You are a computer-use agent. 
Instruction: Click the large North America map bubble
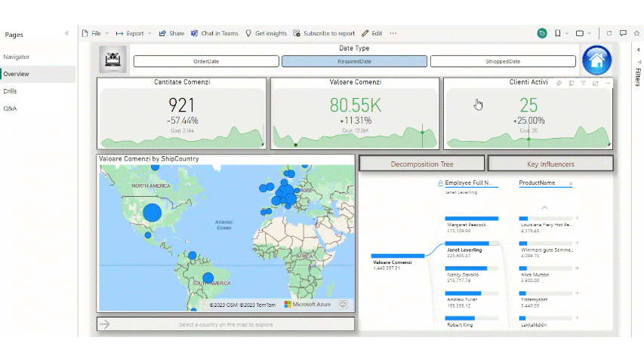[x=153, y=213]
